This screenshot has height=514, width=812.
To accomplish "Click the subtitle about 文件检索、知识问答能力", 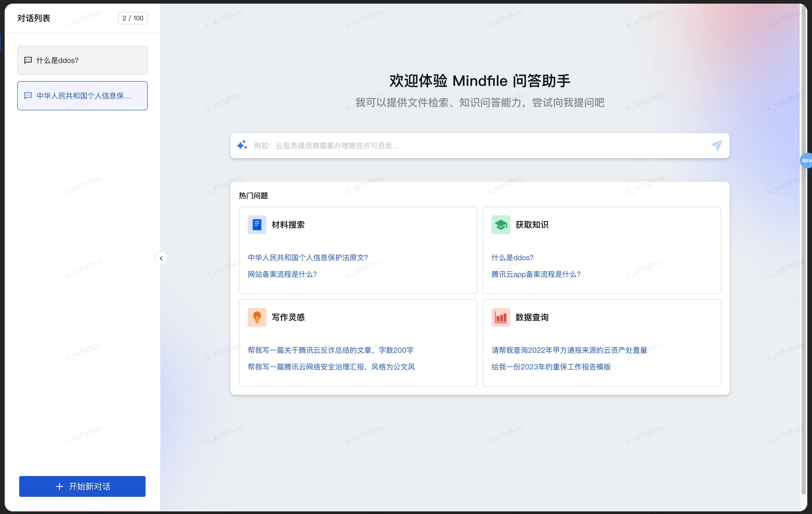I will 480,102.
